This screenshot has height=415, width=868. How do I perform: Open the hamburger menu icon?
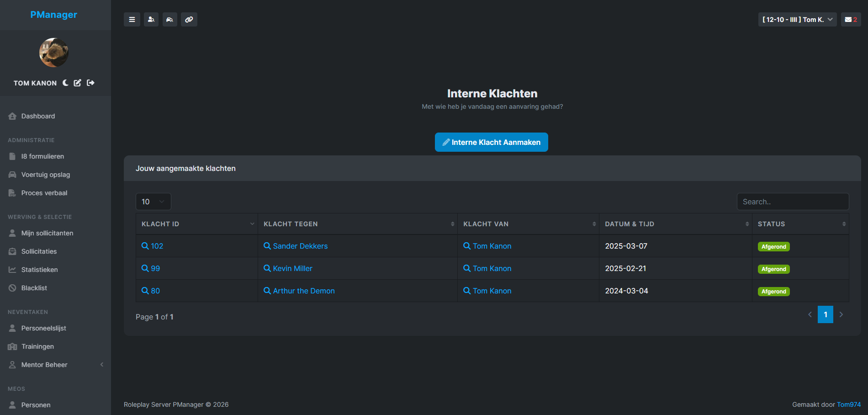[x=132, y=19]
